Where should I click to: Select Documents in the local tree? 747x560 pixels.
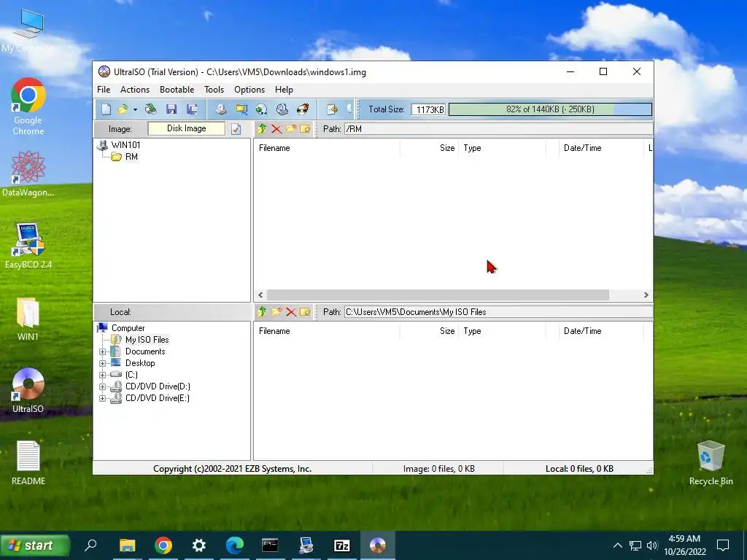pos(145,351)
